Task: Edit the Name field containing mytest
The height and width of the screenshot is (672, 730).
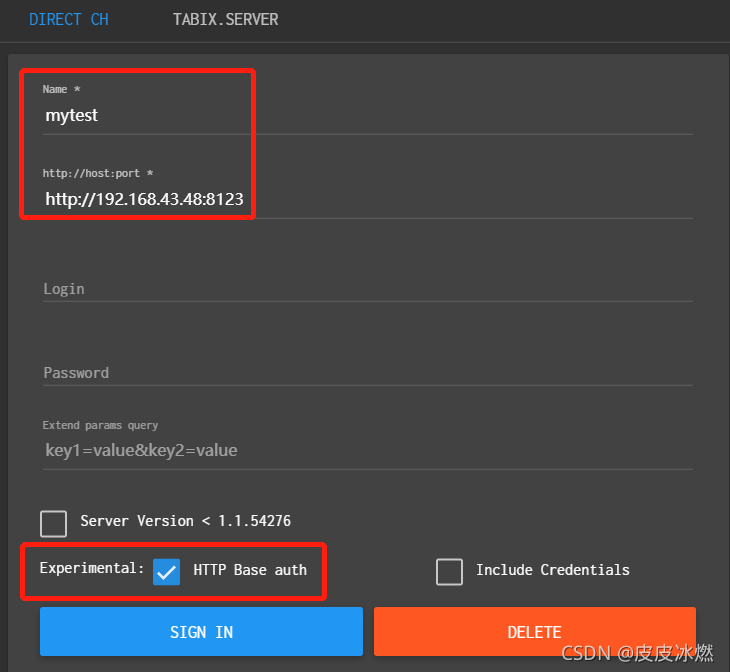Action: click(368, 115)
